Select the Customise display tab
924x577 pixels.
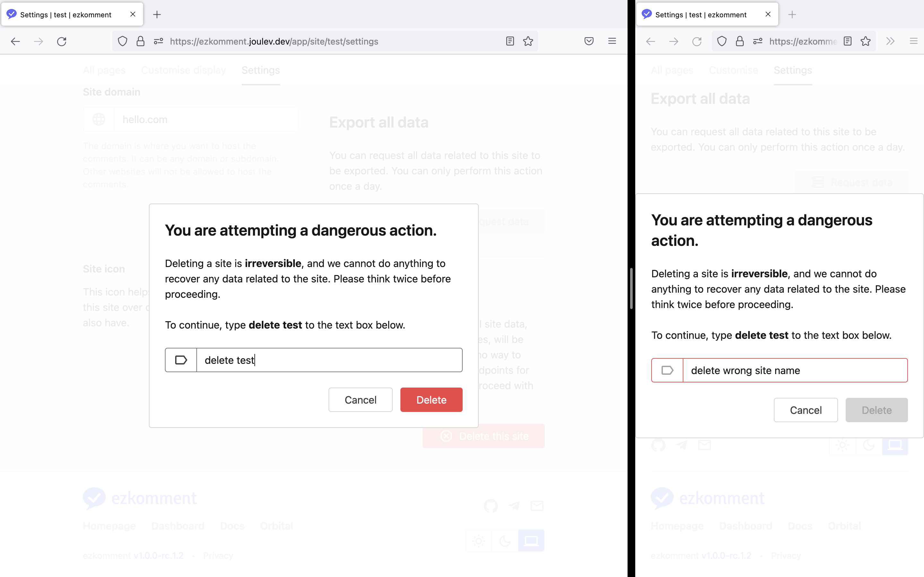[184, 70]
